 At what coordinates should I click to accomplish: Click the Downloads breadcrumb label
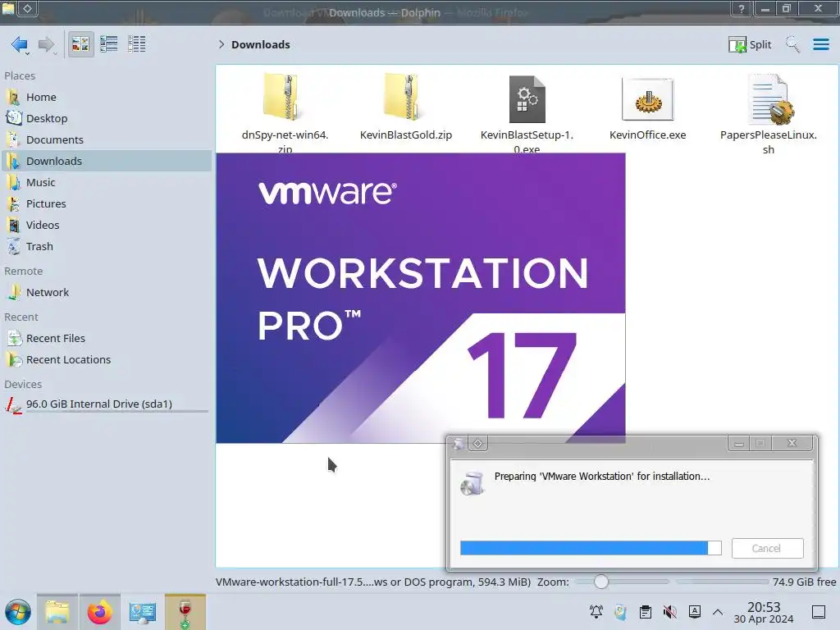coord(261,44)
